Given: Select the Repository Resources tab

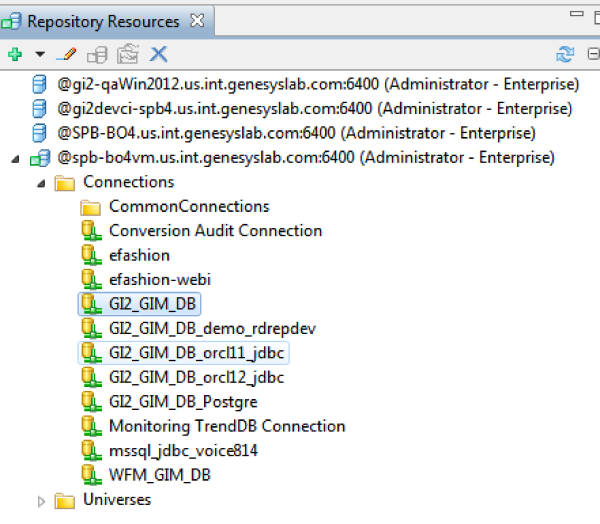Looking at the screenshot, I should tap(103, 21).
